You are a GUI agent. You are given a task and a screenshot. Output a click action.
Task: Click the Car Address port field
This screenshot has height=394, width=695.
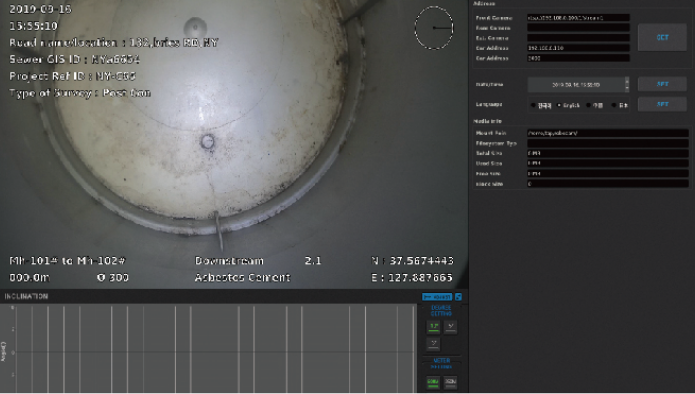coord(578,58)
